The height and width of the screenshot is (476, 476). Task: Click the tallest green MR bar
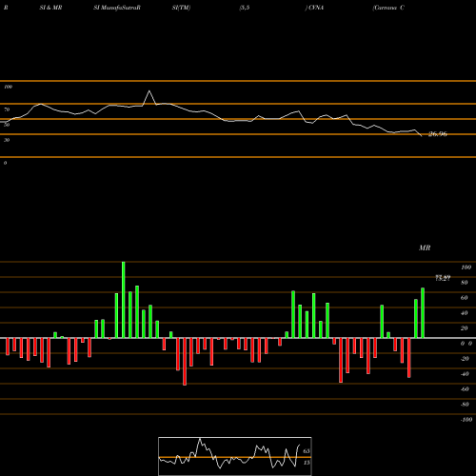click(124, 300)
